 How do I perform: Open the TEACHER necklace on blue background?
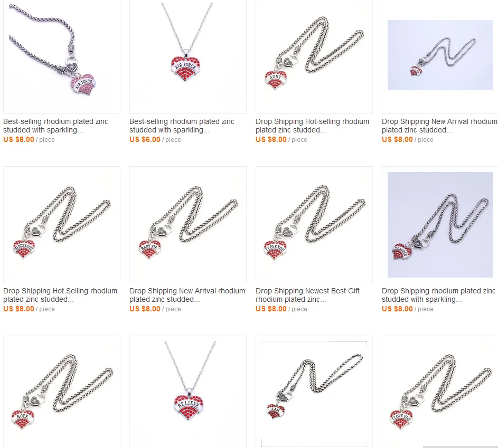pyautogui.click(x=440, y=225)
